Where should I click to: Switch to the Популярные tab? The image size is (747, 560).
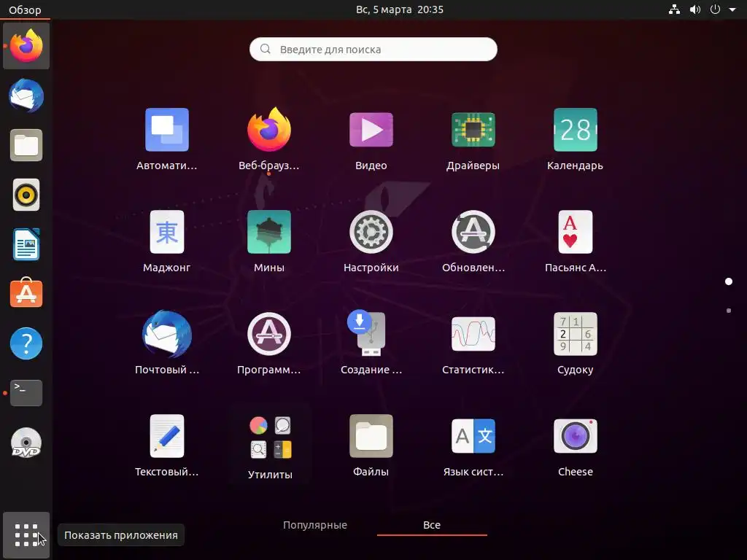coord(315,525)
